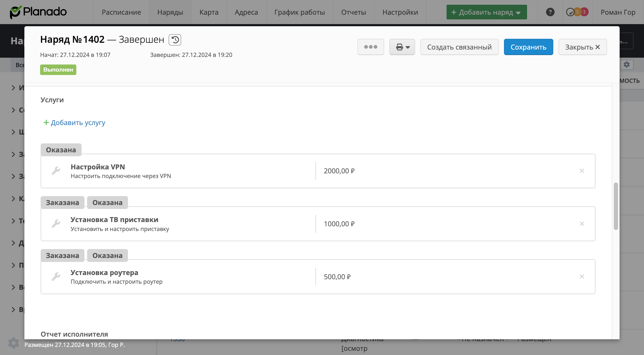Go to the Отчеты section
Viewport: 644px width, 355px height.
[353, 12]
